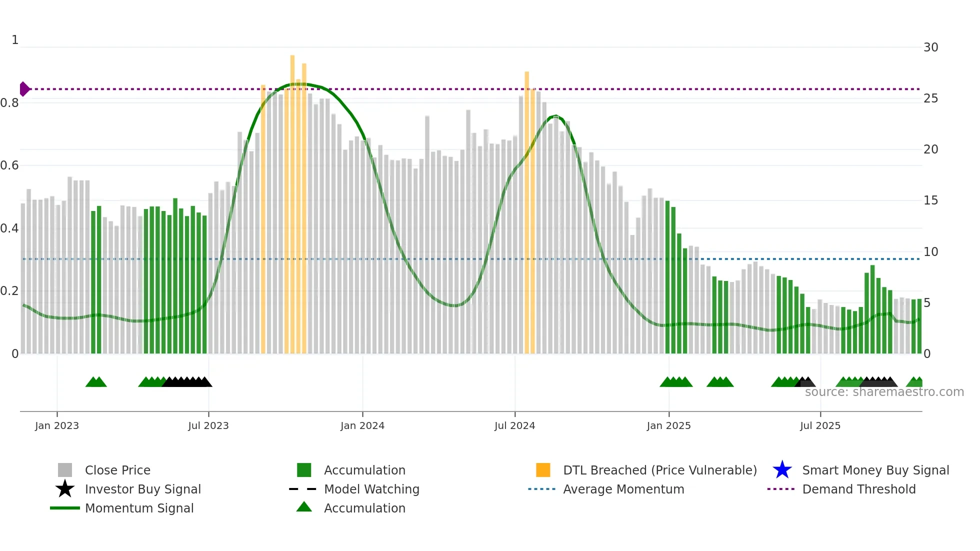Click the orange DTL Breached legend swatch
Viewport: 980px width, 551px height.
click(x=543, y=470)
